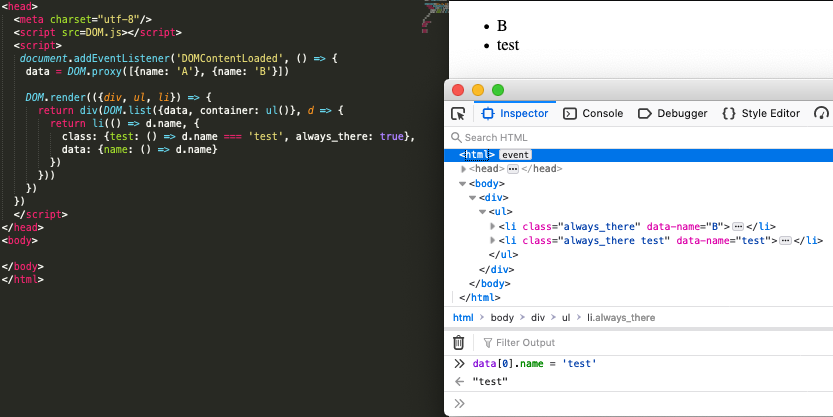Switch to the Console tab
This screenshot has height=417, width=833.
(593, 114)
